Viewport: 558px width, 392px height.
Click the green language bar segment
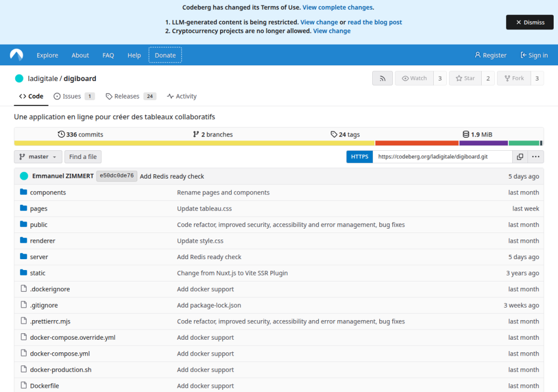click(524, 143)
